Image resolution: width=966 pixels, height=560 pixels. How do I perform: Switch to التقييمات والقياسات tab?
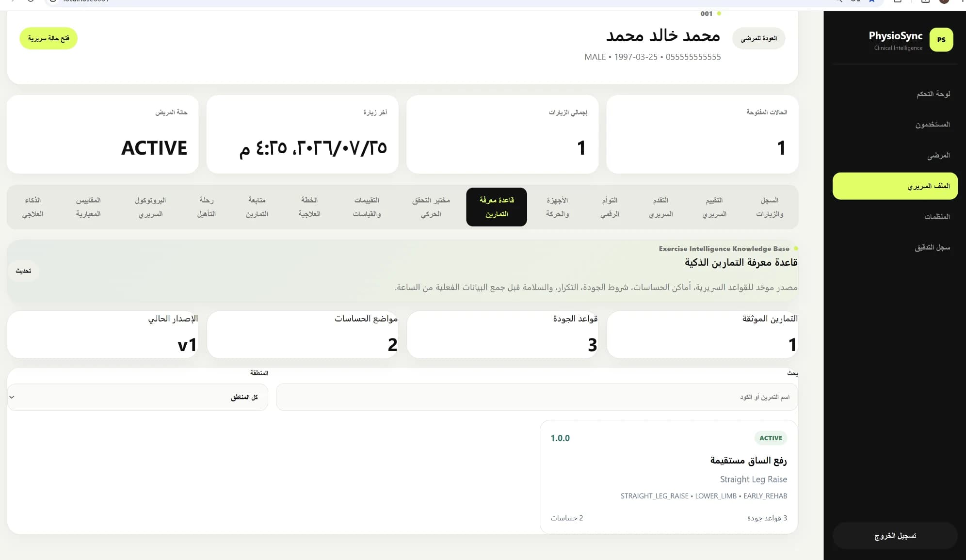[x=367, y=207]
